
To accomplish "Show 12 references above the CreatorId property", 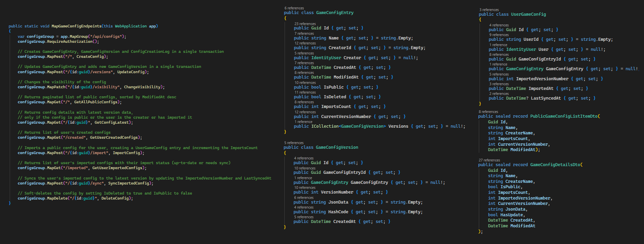I will [305, 43].
